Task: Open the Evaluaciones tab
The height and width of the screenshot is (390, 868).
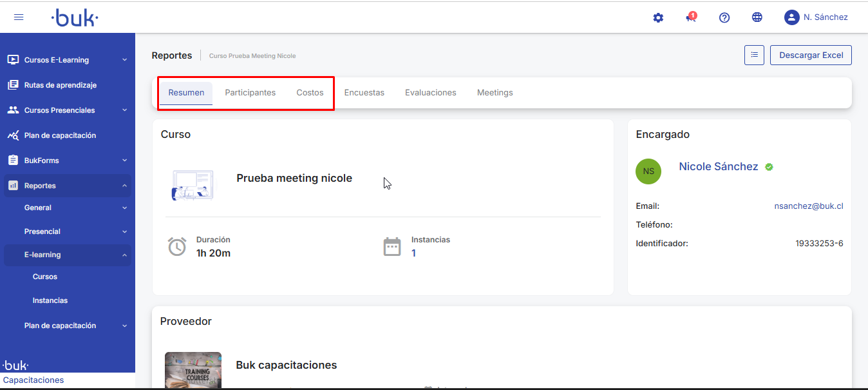Action: [x=430, y=93]
